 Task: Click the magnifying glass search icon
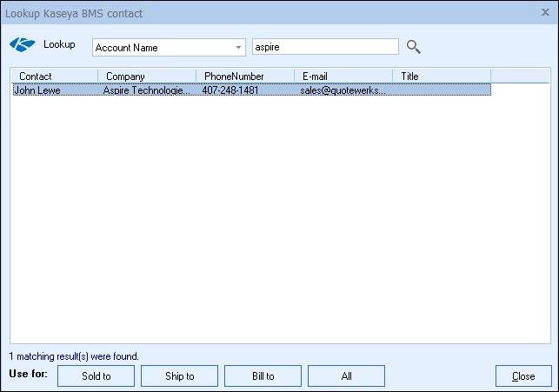tap(414, 47)
